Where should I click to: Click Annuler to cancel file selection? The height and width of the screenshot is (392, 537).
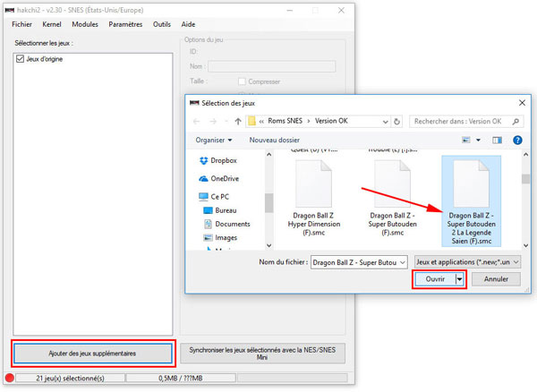coord(496,279)
